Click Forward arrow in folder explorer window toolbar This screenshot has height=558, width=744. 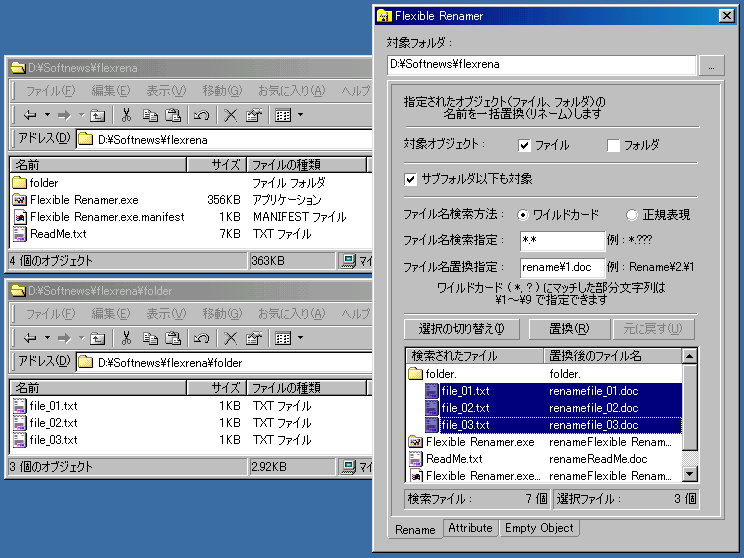[x=64, y=338]
